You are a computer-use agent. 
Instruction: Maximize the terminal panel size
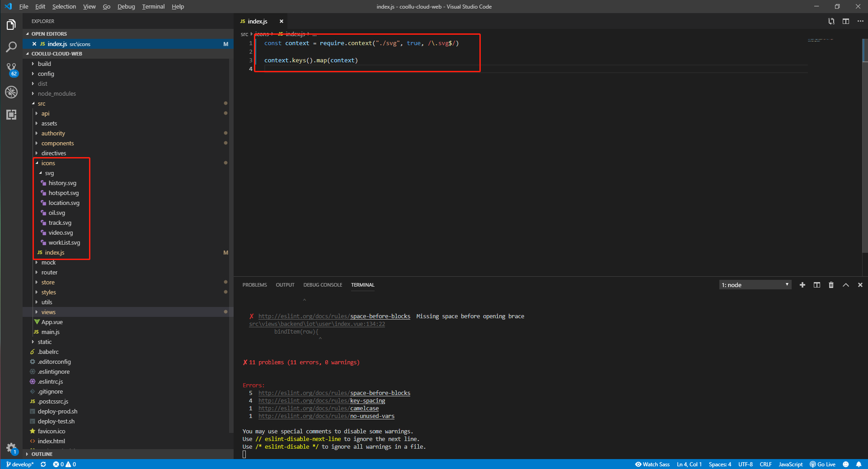click(845, 285)
